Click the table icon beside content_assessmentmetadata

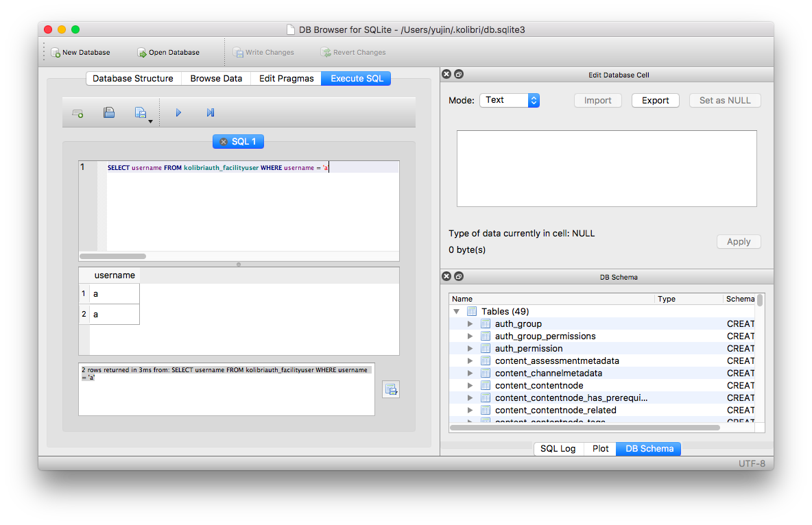(486, 361)
